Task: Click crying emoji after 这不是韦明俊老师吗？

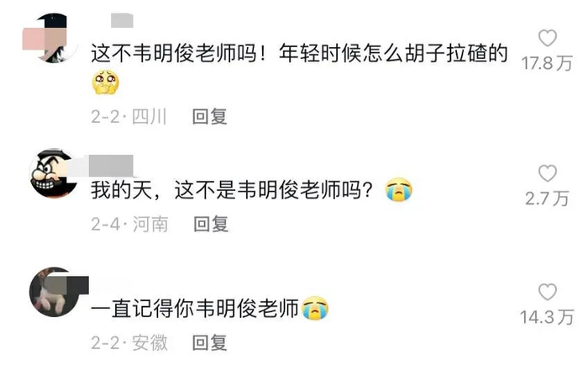Action: click(x=399, y=189)
